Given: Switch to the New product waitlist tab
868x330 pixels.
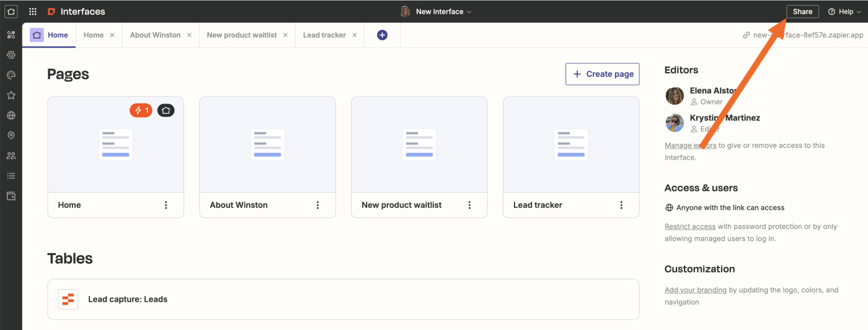Looking at the screenshot, I should (242, 35).
